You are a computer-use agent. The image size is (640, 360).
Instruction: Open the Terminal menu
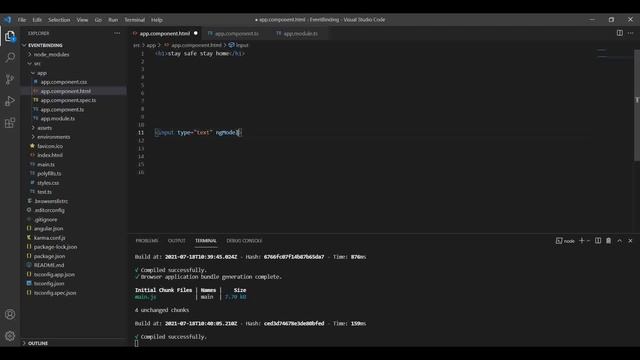(x=135, y=20)
